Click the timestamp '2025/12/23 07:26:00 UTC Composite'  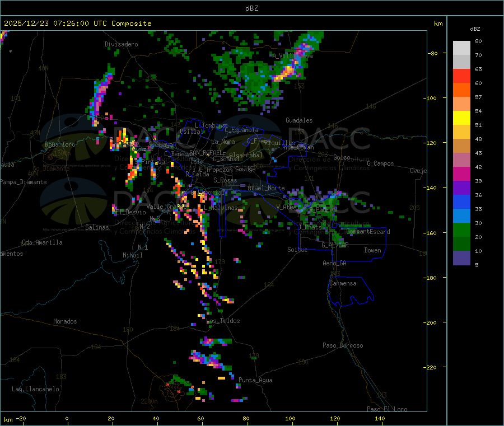(77, 24)
